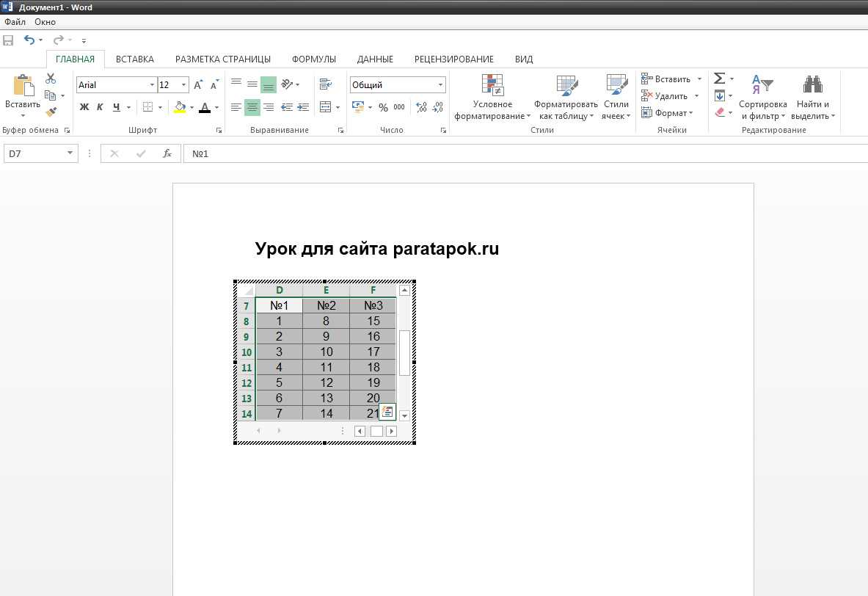Click the Cut scissors icon
The image size is (868, 596).
pos(51,79)
